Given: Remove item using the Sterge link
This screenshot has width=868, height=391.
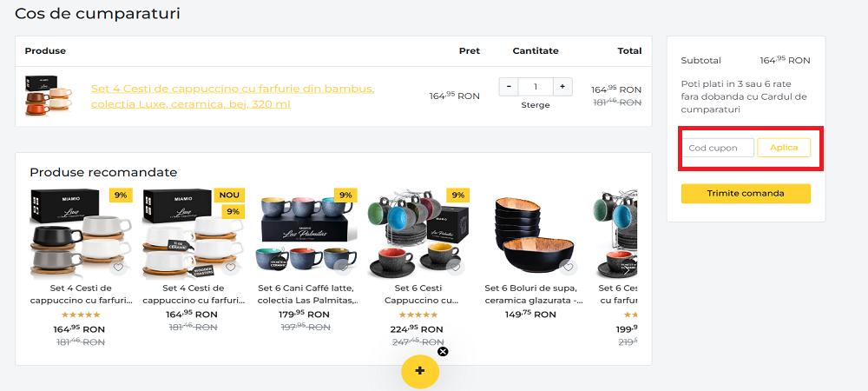Looking at the screenshot, I should (536, 105).
